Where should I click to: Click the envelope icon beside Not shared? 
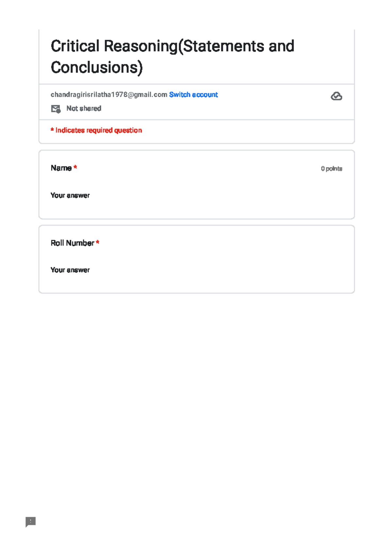point(56,109)
